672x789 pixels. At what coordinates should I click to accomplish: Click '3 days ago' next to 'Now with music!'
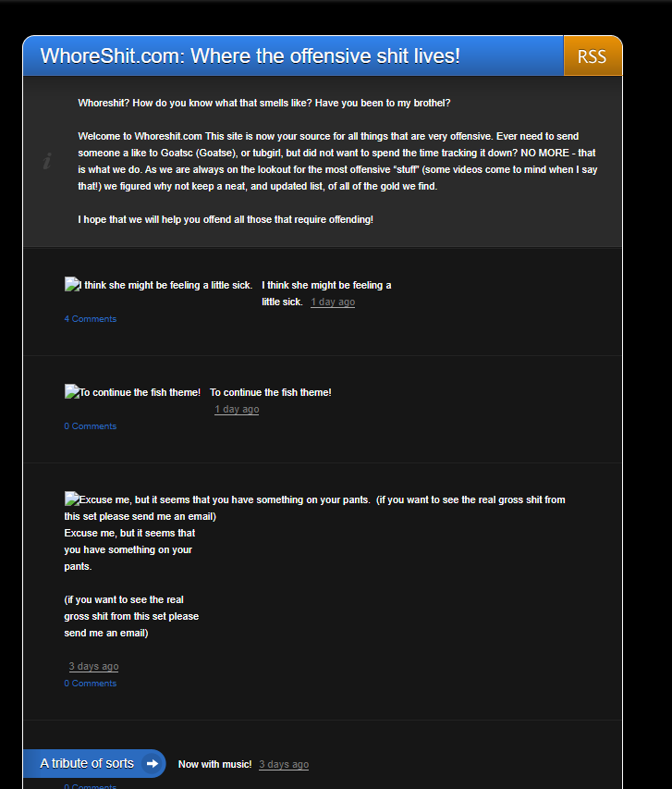point(284,764)
